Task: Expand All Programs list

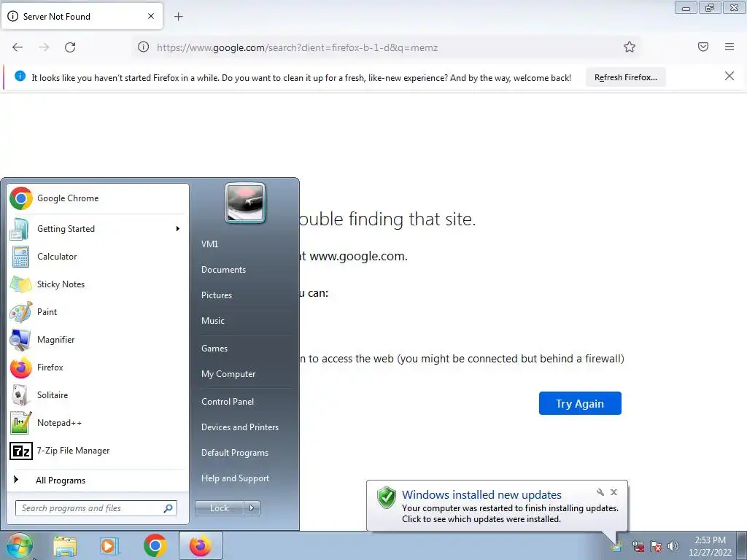Action: 98,480
